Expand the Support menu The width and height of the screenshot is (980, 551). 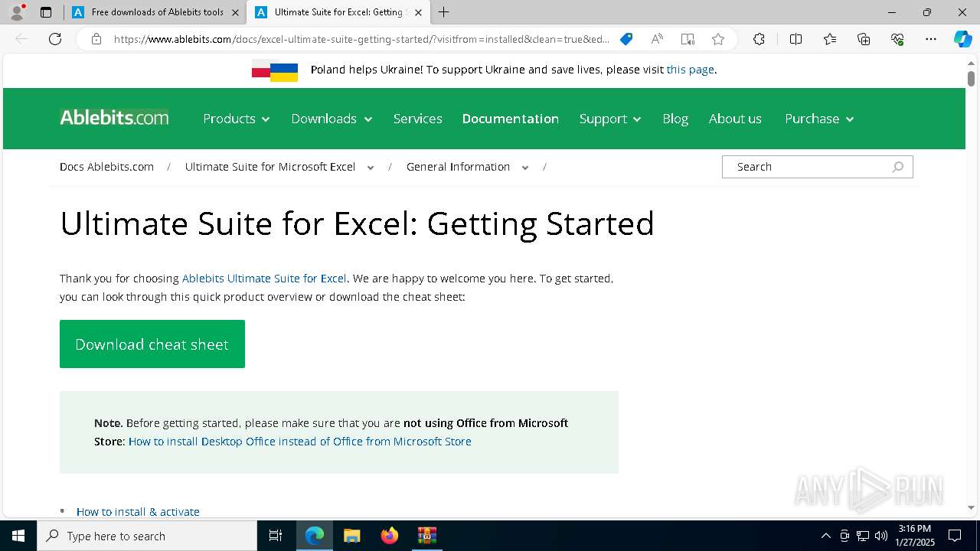[x=610, y=119]
